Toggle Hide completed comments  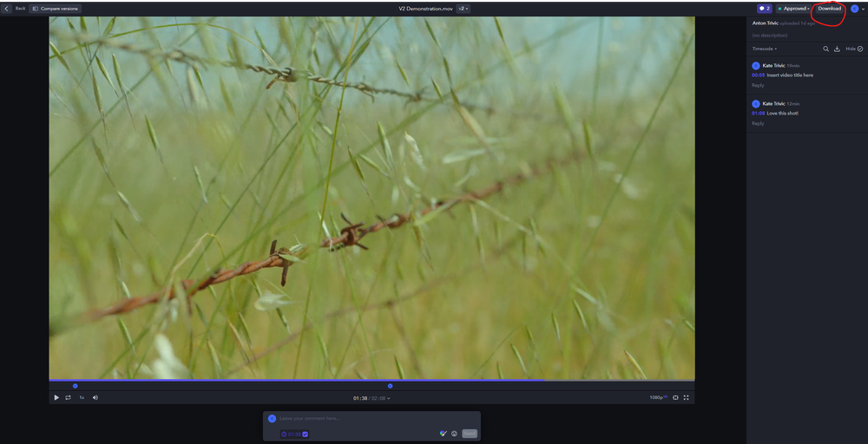854,49
